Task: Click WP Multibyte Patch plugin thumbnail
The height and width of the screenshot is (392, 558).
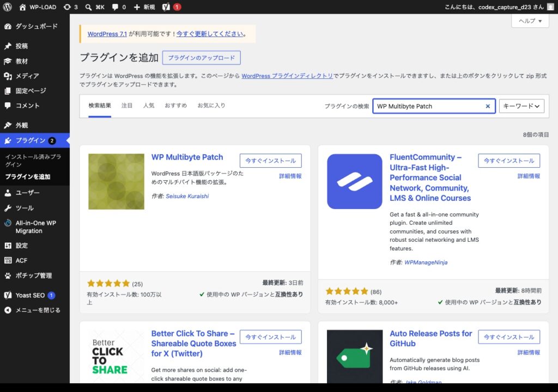Action: coord(117,181)
